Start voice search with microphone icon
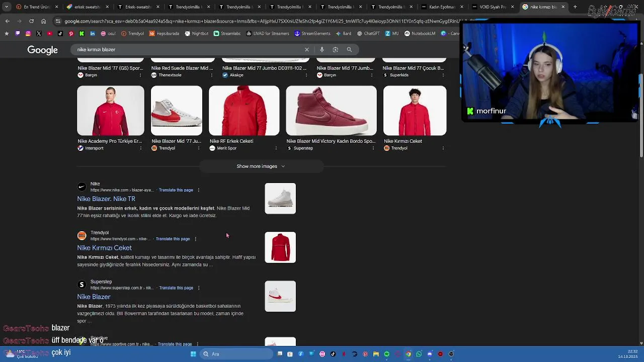Image resolution: width=644 pixels, height=362 pixels. tap(322, 50)
